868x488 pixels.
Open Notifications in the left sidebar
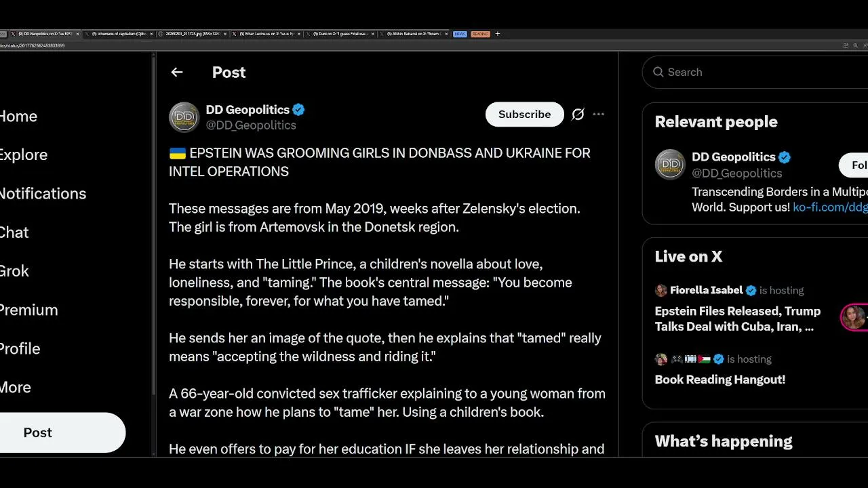pos(43,193)
